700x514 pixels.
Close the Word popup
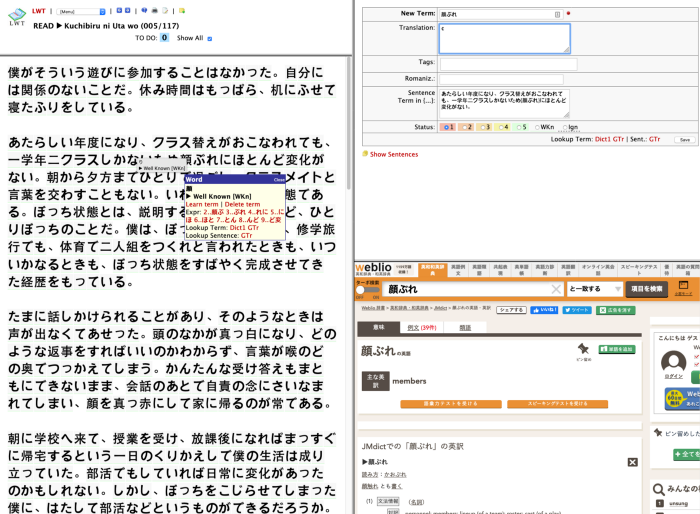click(279, 180)
